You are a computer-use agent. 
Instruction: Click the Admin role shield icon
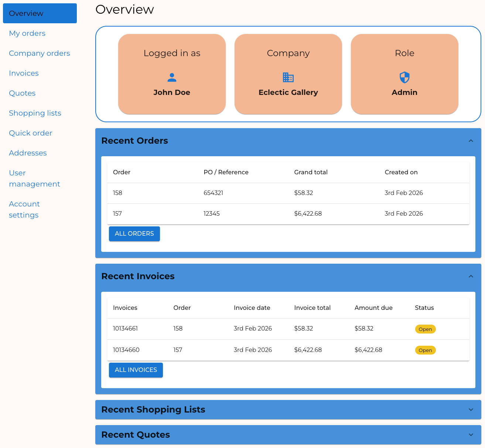(x=404, y=78)
